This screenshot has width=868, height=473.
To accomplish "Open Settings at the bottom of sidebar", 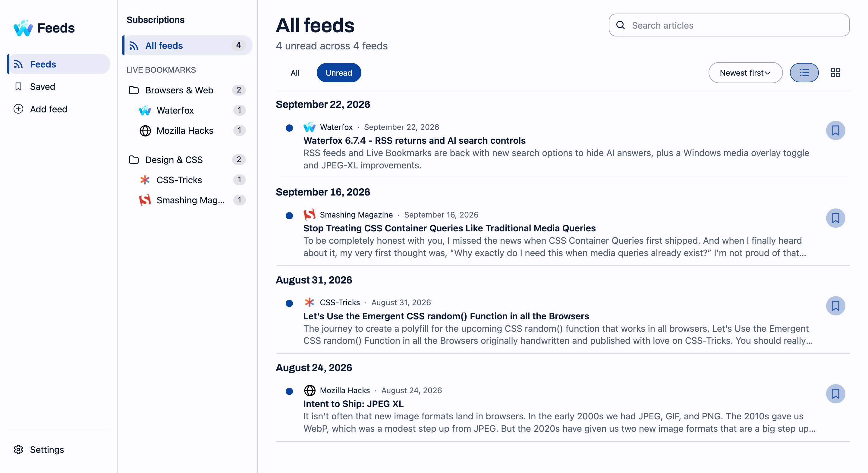I will pyautogui.click(x=59, y=450).
